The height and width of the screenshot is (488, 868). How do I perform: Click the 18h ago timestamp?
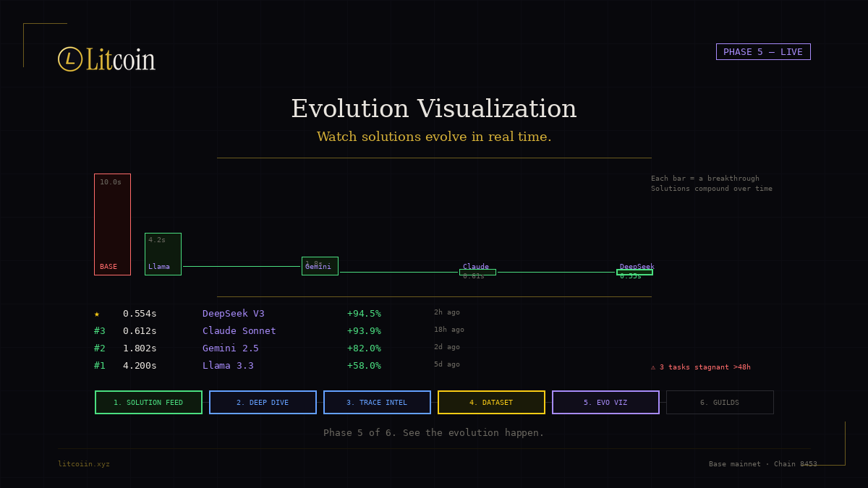point(449,330)
